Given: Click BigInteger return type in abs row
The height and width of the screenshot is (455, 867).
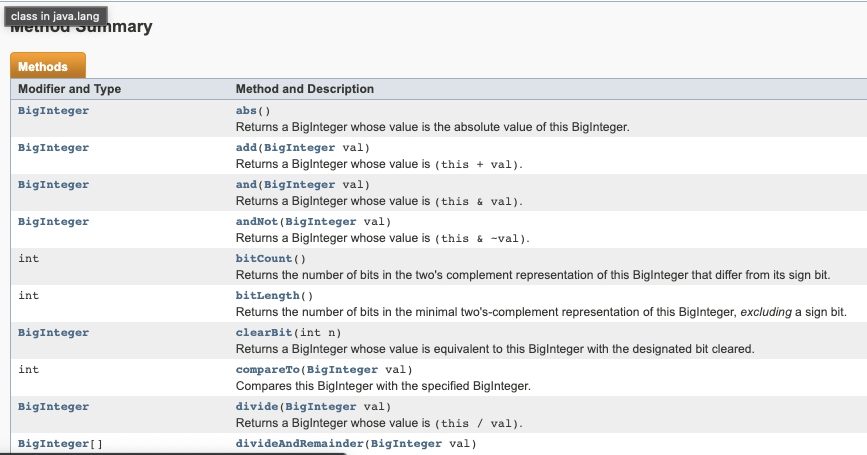Looking at the screenshot, I should (53, 111).
